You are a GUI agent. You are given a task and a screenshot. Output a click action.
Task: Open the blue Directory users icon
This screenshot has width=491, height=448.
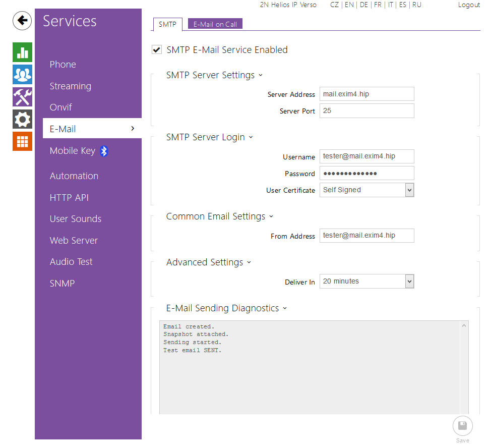coord(23,75)
